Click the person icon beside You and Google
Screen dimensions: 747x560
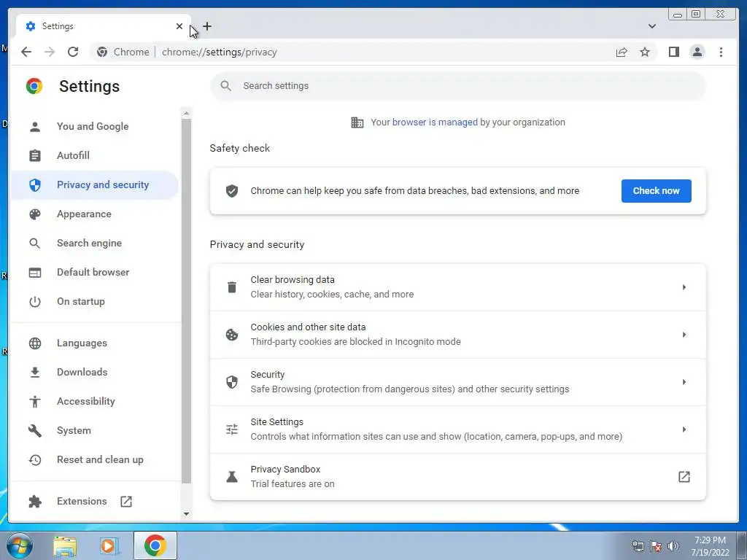point(35,127)
